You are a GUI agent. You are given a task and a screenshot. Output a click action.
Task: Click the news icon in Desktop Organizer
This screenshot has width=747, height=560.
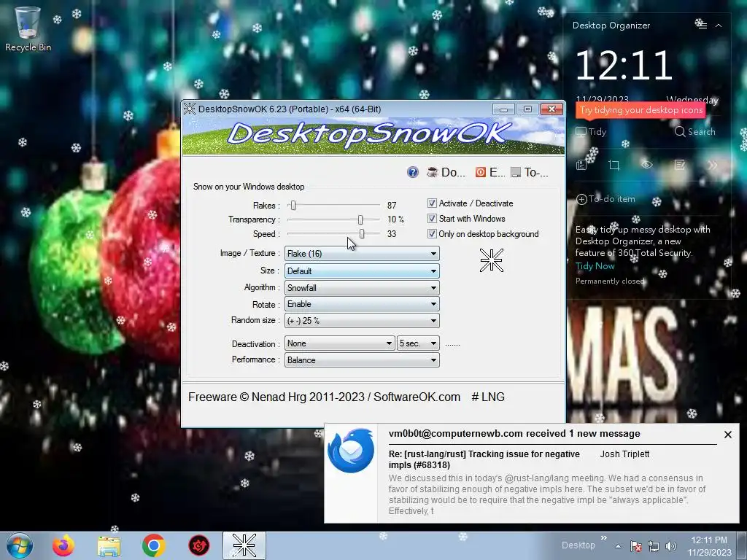point(581,166)
